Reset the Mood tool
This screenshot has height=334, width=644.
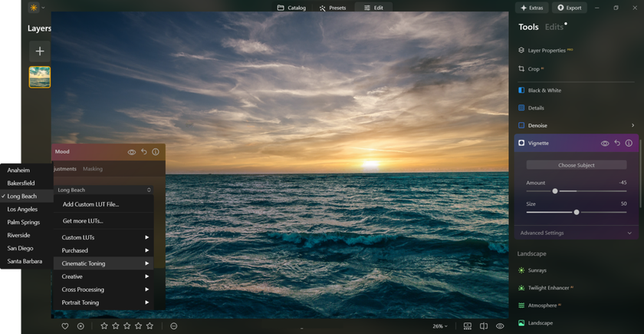(x=144, y=152)
